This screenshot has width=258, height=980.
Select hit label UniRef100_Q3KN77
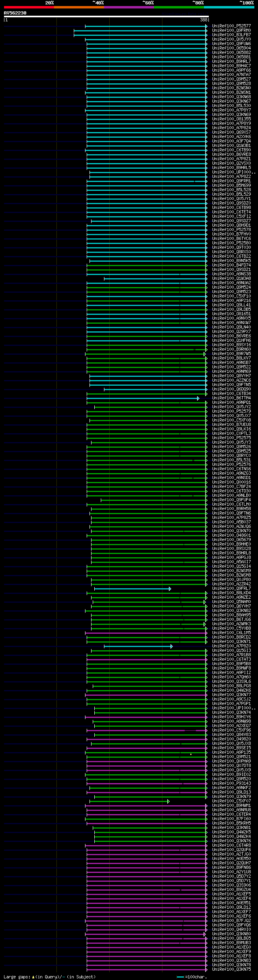[x=231, y=695]
